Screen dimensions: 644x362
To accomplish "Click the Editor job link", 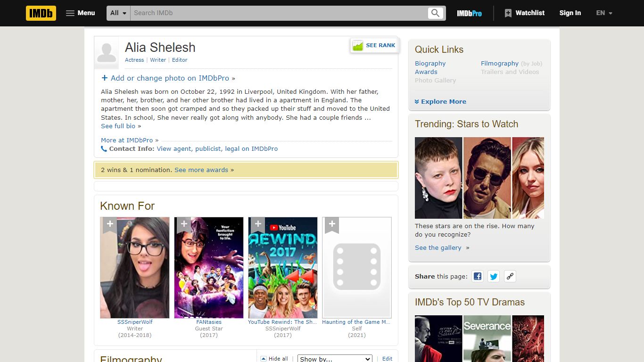I will (180, 60).
